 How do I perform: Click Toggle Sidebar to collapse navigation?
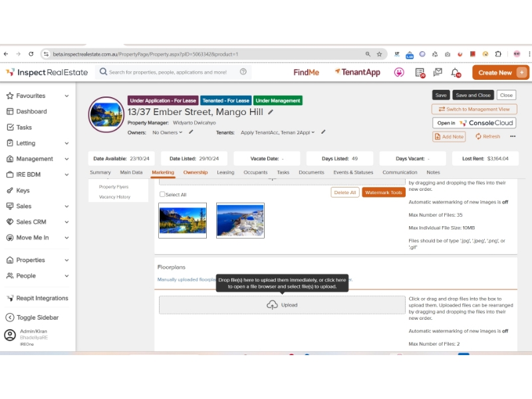tap(37, 317)
